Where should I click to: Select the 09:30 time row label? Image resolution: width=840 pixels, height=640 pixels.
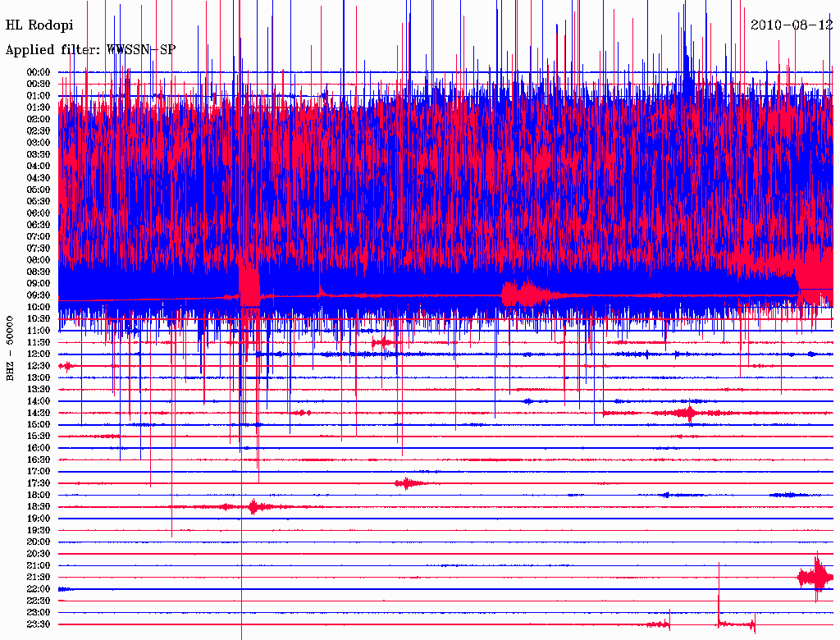coord(39,295)
